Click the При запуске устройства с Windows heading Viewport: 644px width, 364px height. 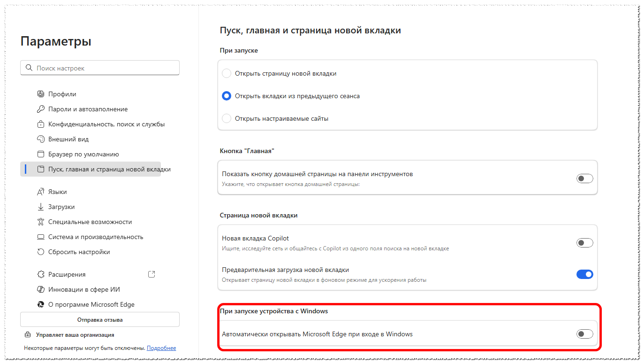[x=274, y=311]
